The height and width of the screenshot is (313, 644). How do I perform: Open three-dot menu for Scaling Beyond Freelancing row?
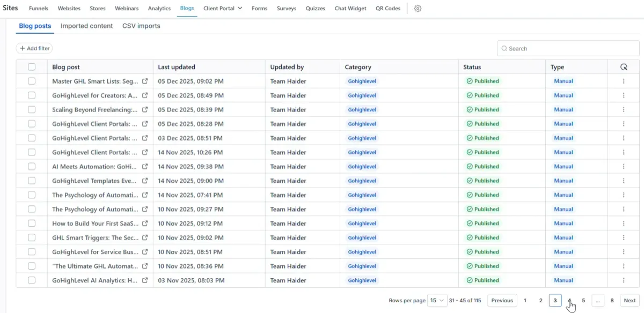pyautogui.click(x=624, y=109)
